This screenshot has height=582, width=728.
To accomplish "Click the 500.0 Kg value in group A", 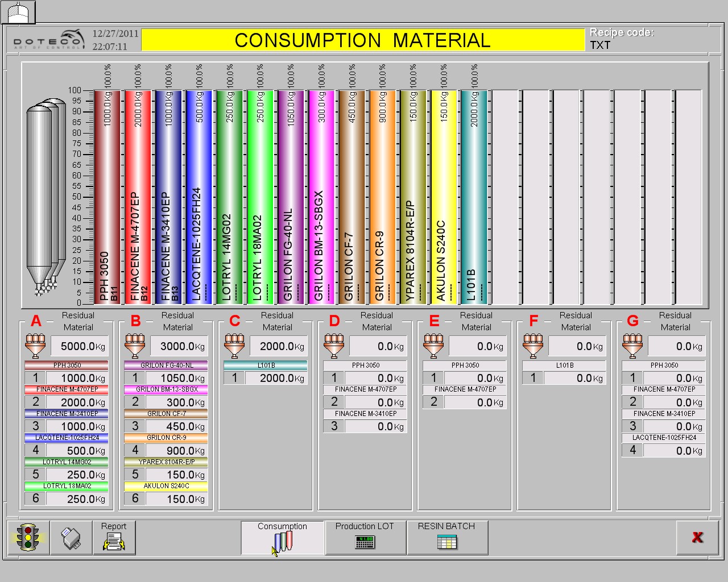I will coord(77,450).
